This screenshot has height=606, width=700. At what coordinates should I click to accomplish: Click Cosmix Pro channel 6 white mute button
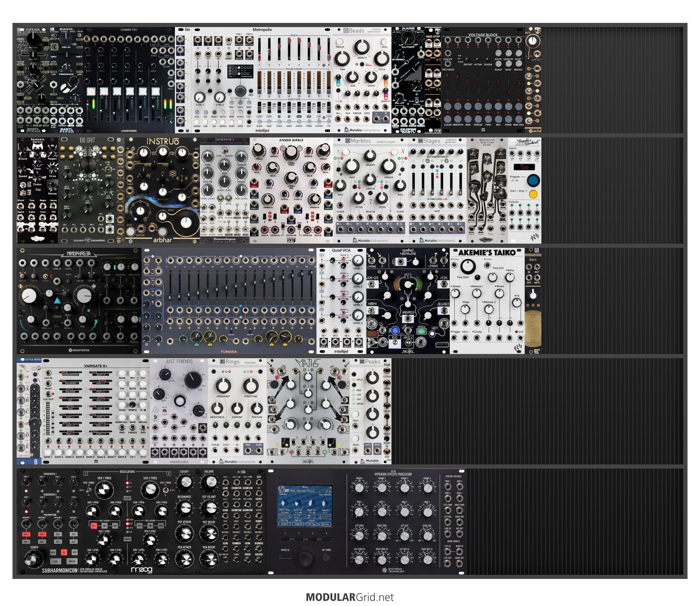[x=155, y=92]
